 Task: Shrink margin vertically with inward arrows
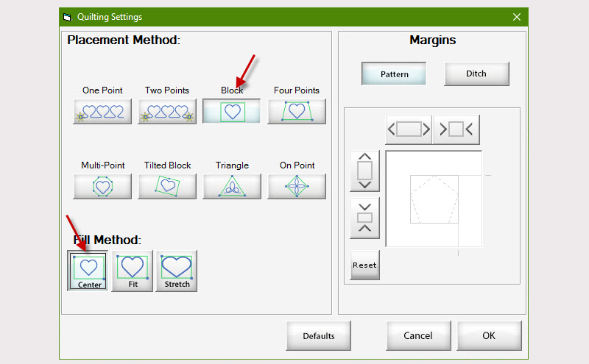(365, 218)
